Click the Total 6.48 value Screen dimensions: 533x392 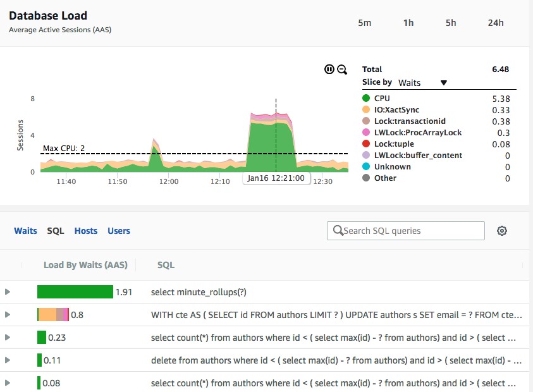500,70
